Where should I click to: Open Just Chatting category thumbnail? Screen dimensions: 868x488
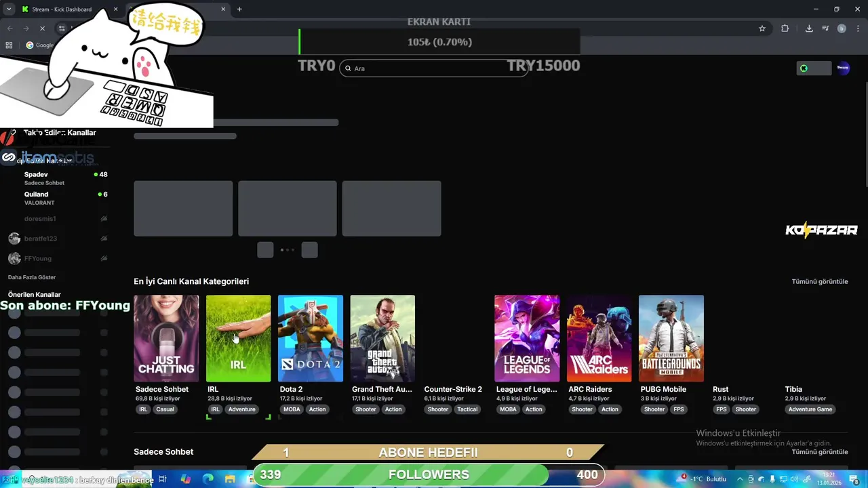pos(166,338)
